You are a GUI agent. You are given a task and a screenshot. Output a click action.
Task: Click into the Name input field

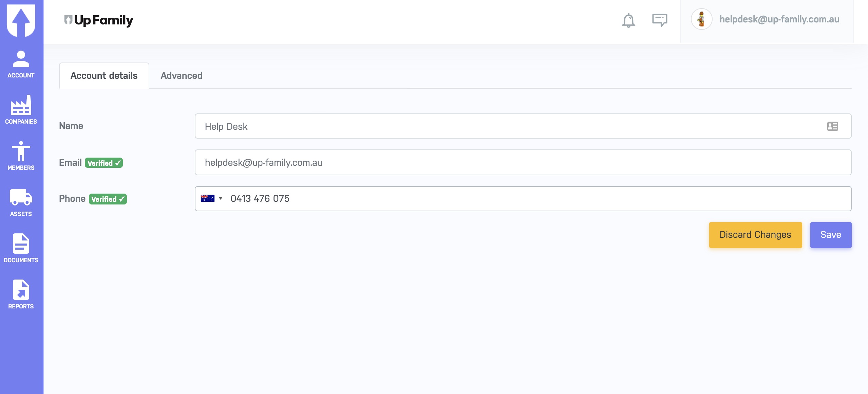pos(509,126)
